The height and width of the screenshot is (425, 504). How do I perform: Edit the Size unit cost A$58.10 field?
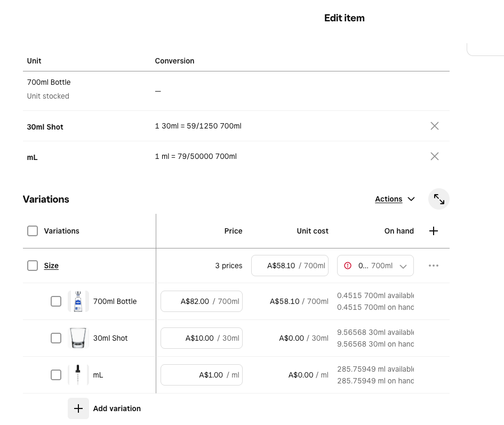tap(290, 266)
